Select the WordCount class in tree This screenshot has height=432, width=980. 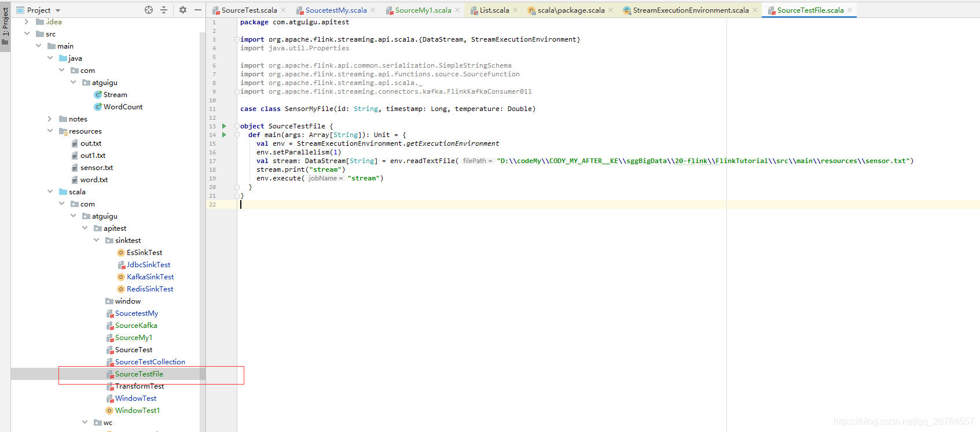(x=123, y=107)
